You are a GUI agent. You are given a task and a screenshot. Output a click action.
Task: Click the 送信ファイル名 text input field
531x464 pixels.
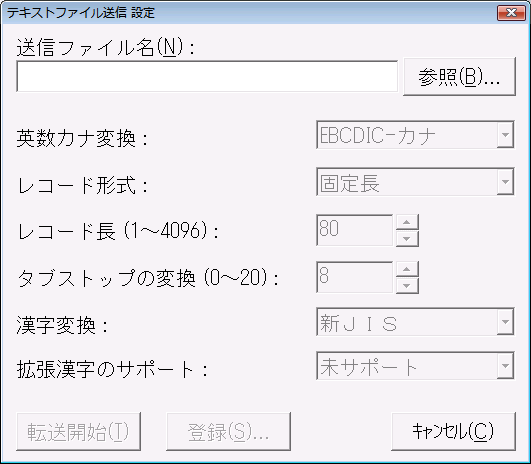tap(207, 77)
